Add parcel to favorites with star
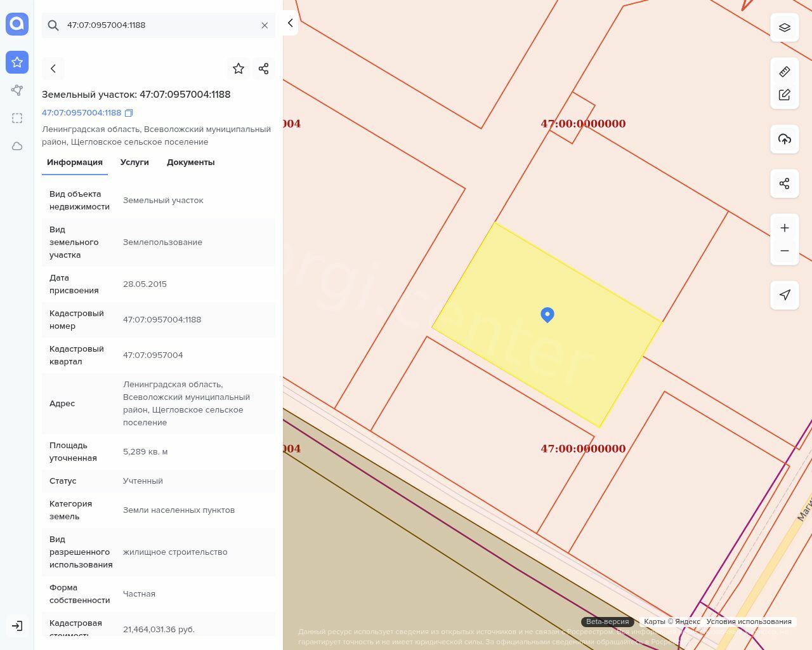 (x=239, y=69)
